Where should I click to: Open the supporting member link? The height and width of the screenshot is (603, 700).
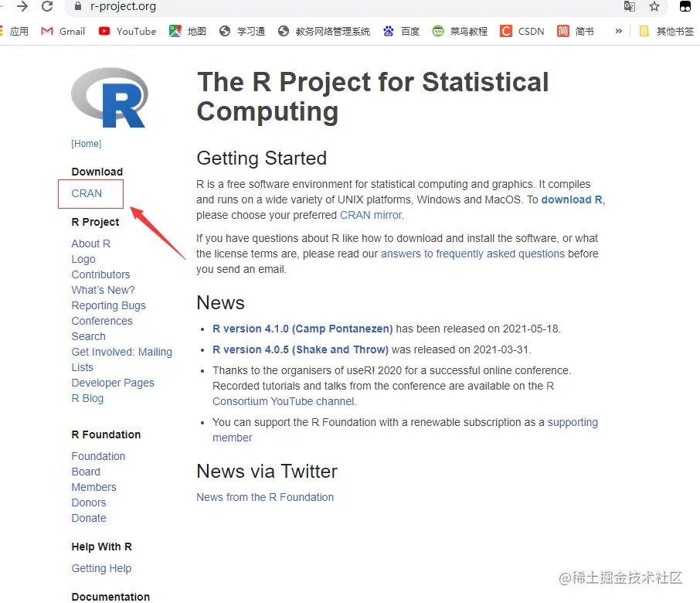pos(405,430)
